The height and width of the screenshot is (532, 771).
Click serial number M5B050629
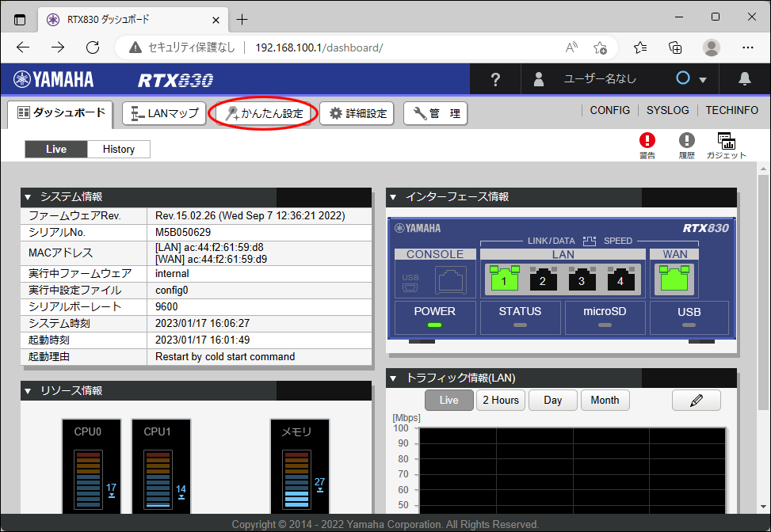pos(183,232)
